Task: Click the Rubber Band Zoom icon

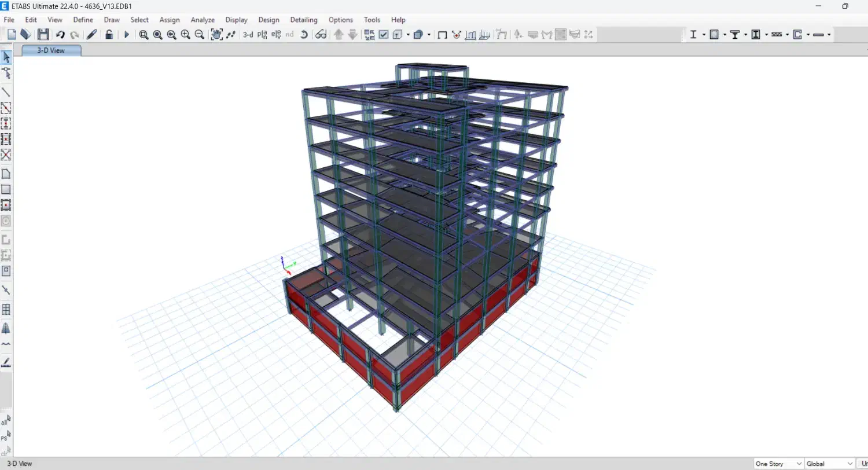Action: 144,35
